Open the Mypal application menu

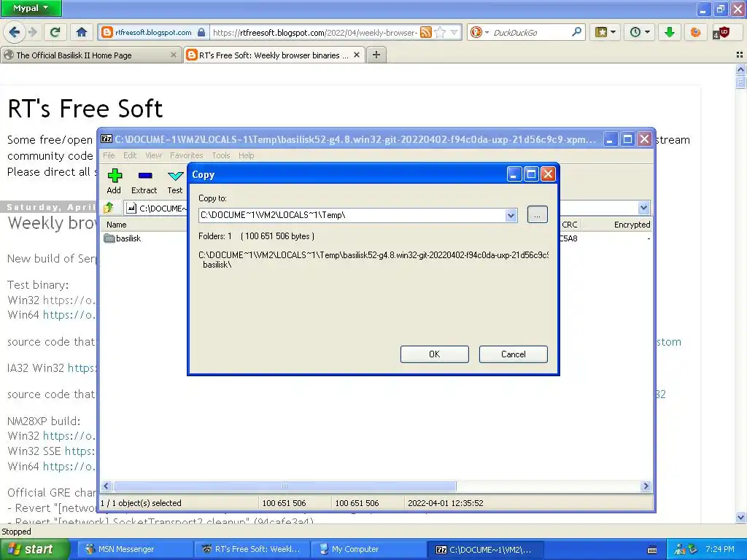[31, 8]
